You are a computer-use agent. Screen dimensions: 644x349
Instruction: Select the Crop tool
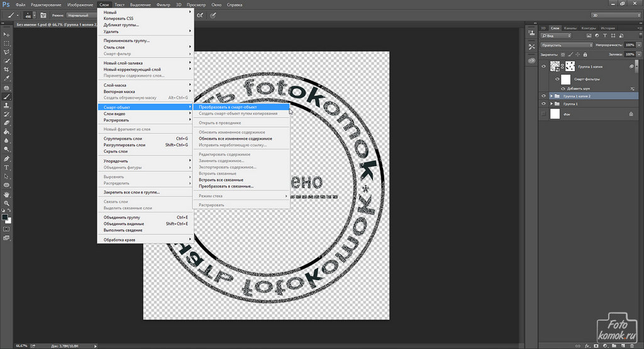pos(6,70)
